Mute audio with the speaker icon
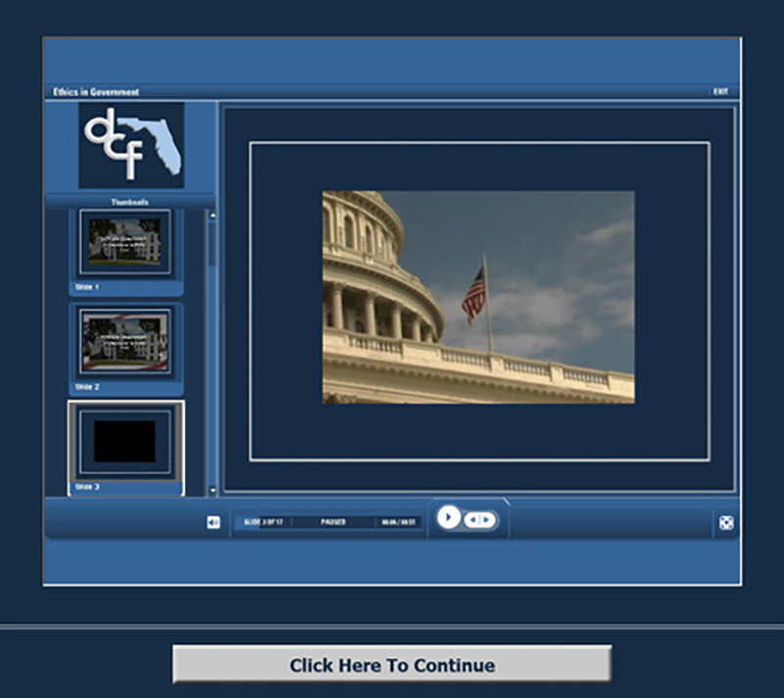 (x=214, y=523)
